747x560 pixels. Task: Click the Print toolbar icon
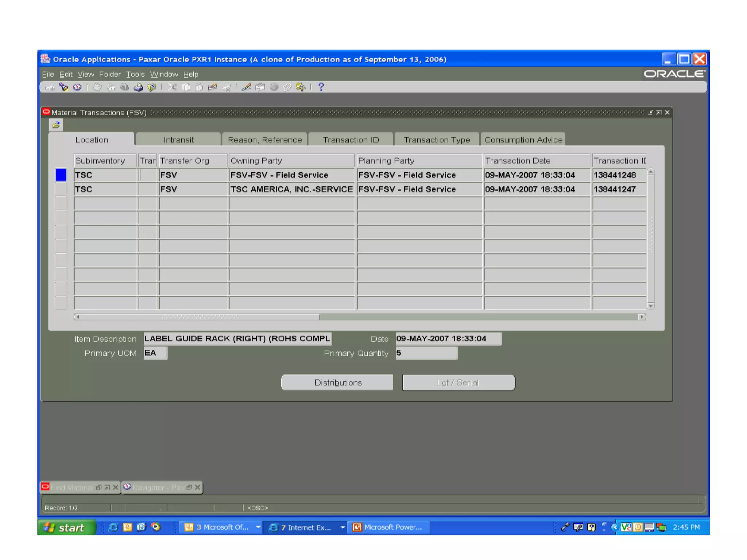[x=138, y=87]
